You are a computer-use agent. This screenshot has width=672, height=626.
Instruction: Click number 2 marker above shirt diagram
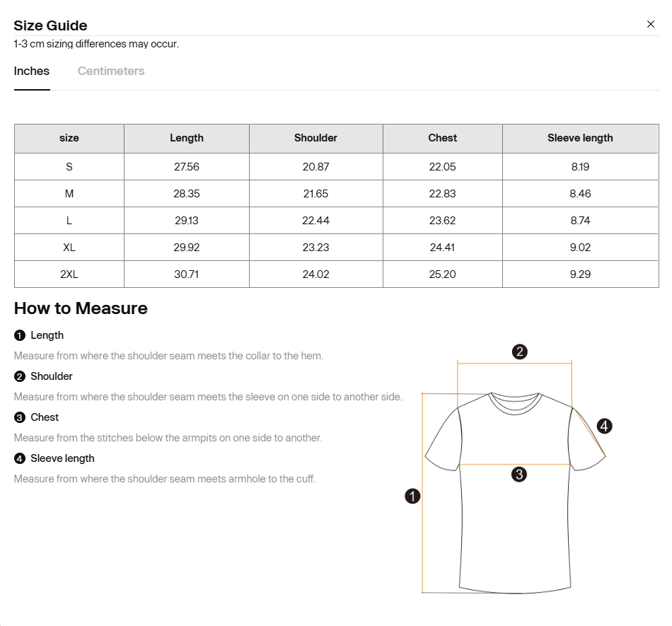(x=519, y=352)
